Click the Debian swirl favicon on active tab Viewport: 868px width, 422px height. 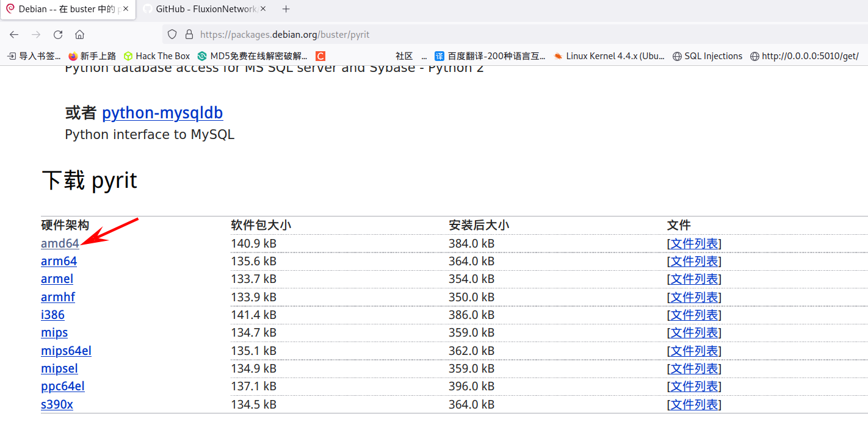(10, 9)
